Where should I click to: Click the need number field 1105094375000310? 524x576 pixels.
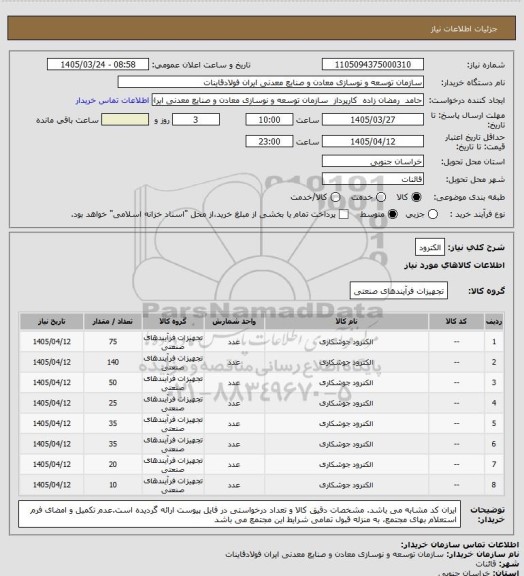click(x=373, y=64)
